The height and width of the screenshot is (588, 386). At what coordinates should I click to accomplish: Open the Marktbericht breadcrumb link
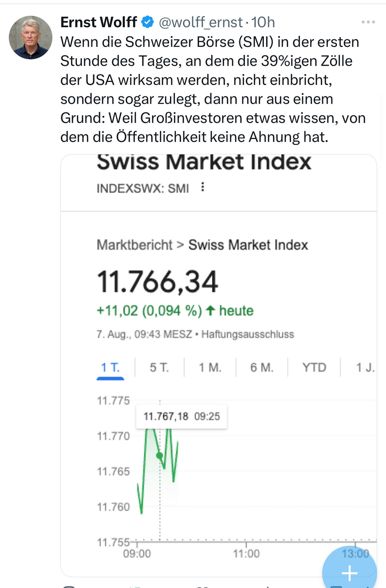(x=134, y=245)
